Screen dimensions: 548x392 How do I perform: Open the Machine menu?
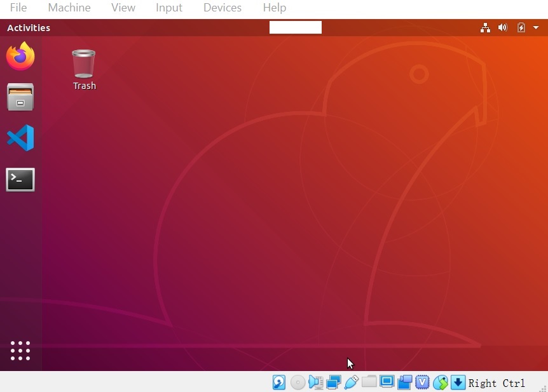tap(69, 8)
